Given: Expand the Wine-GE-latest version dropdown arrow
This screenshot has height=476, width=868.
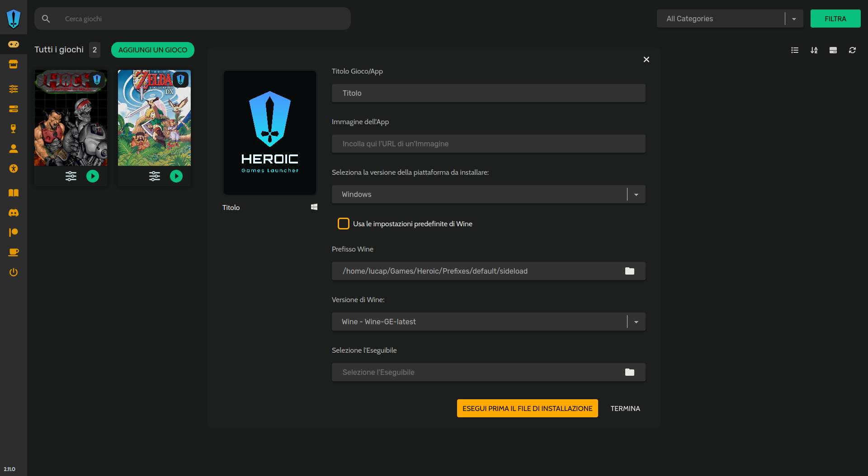Looking at the screenshot, I should tap(636, 322).
